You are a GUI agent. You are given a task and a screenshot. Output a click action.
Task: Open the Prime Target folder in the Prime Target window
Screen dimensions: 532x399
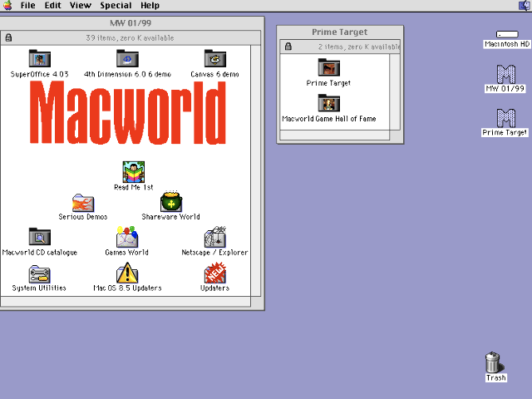tap(329, 67)
